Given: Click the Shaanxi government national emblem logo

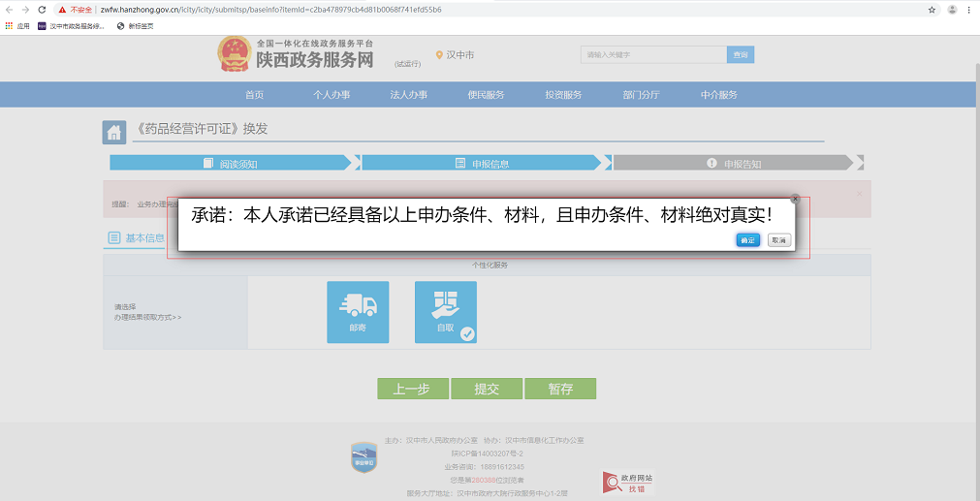Looking at the screenshot, I should pyautogui.click(x=234, y=54).
